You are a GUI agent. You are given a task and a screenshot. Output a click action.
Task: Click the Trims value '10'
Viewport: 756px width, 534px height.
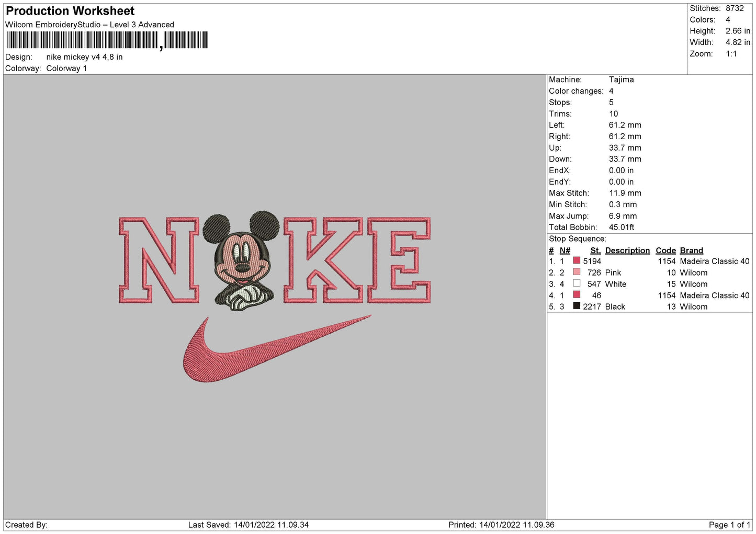click(x=613, y=113)
